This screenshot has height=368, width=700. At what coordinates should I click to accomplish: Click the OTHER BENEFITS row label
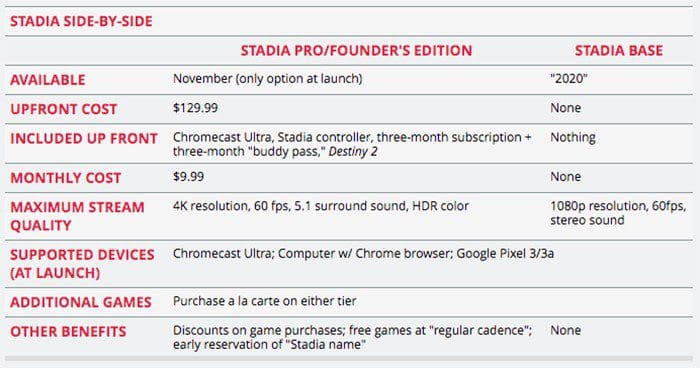coord(68,332)
